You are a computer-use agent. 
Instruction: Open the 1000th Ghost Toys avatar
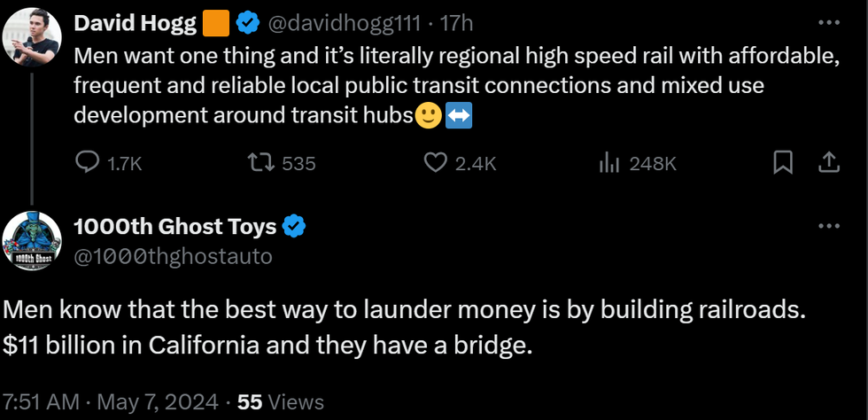click(x=32, y=242)
